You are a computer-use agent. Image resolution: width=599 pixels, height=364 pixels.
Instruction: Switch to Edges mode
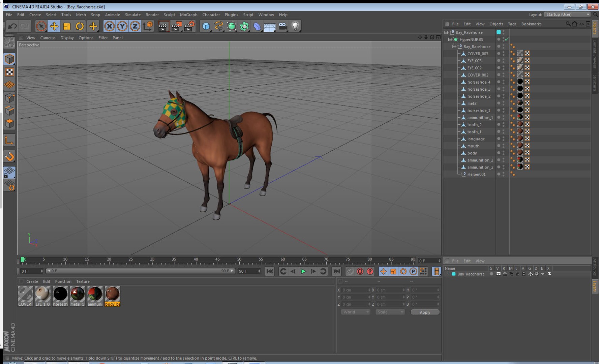(x=9, y=111)
